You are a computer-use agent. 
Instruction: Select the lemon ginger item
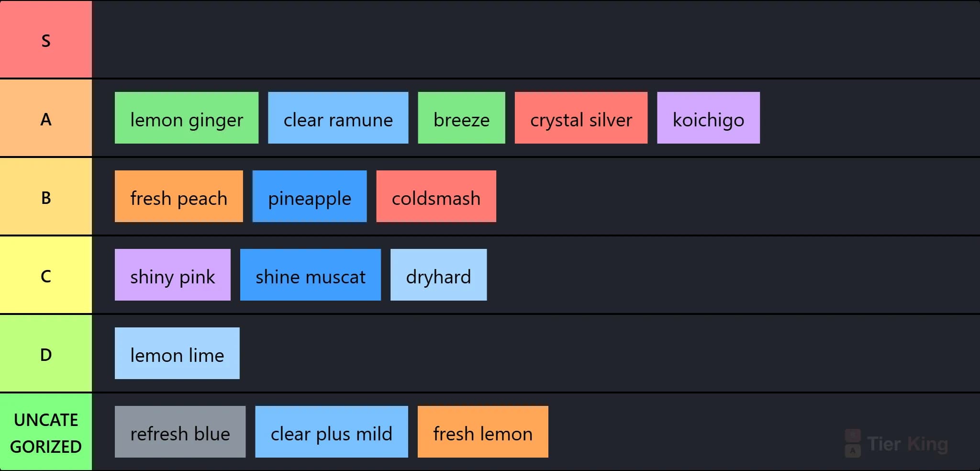(x=187, y=118)
